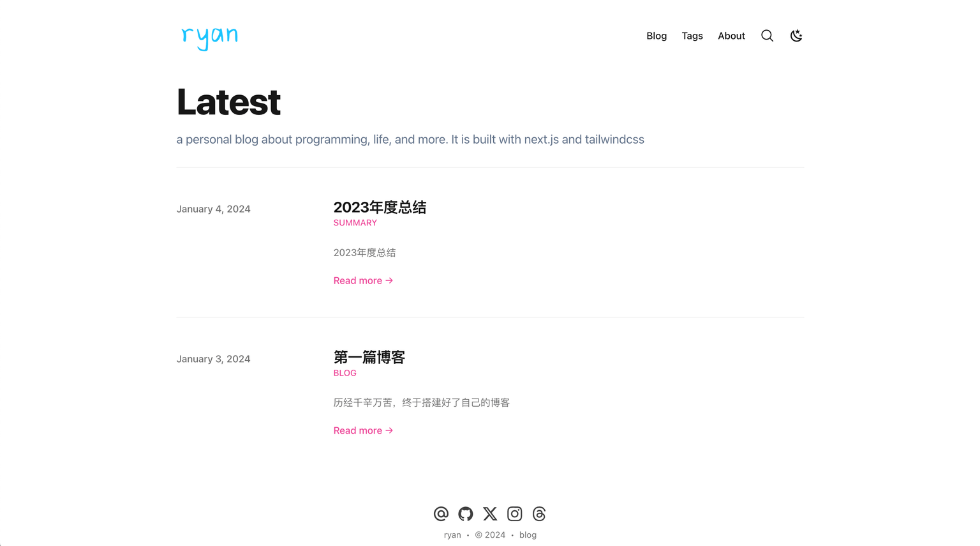
Task: Click the X (Twitter) icon in footer
Action: click(x=489, y=513)
